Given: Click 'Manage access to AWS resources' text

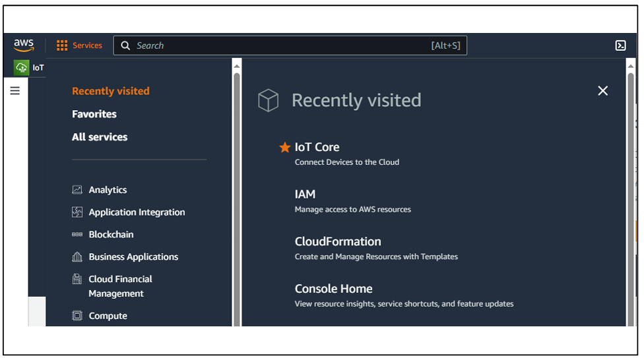Looking at the screenshot, I should click(x=353, y=210).
